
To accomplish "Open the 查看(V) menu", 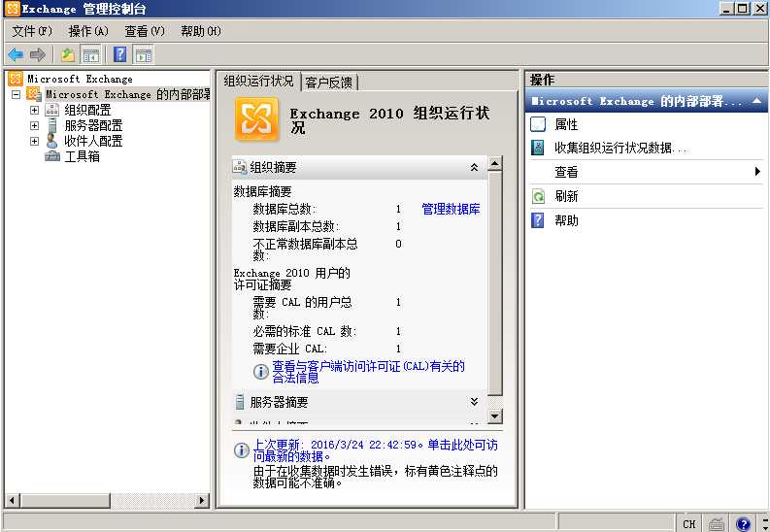I will pos(145,31).
